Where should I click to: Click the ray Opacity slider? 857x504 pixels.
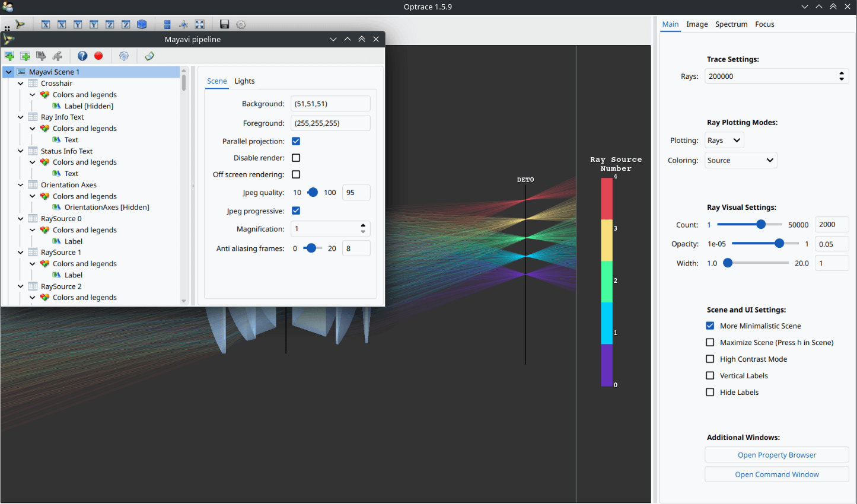coord(764,244)
